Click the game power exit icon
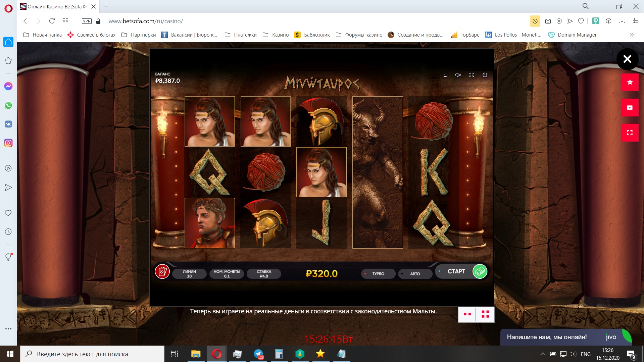 pyautogui.click(x=485, y=75)
